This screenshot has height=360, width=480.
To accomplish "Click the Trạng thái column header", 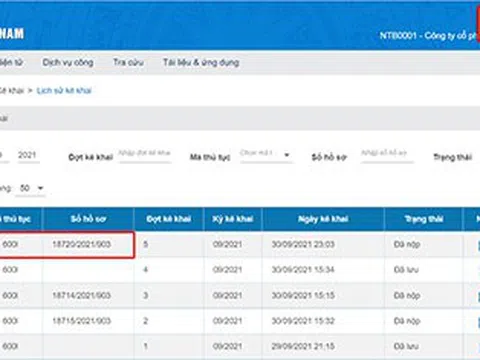I will coord(423,219).
